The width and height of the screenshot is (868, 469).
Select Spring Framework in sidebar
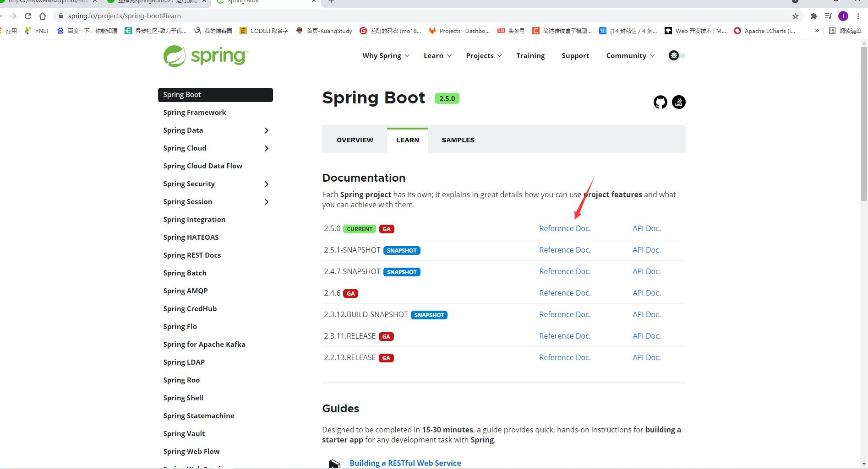195,113
